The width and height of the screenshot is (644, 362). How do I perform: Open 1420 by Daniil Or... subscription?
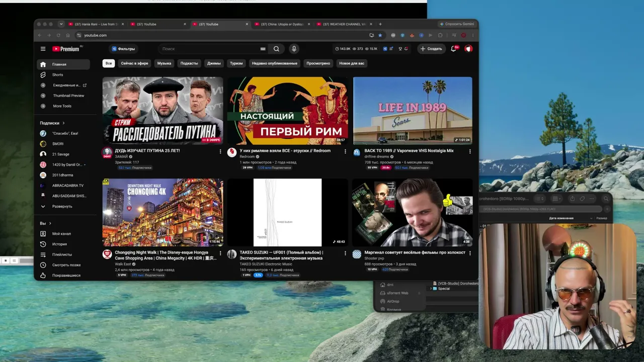[63, 164]
